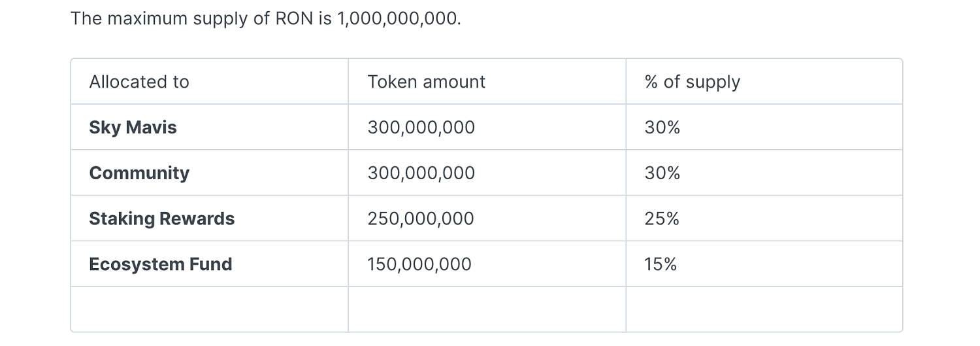980x346 pixels.
Task: Click the 1,000,000,000 figure in the sentence
Action: tap(399, 18)
